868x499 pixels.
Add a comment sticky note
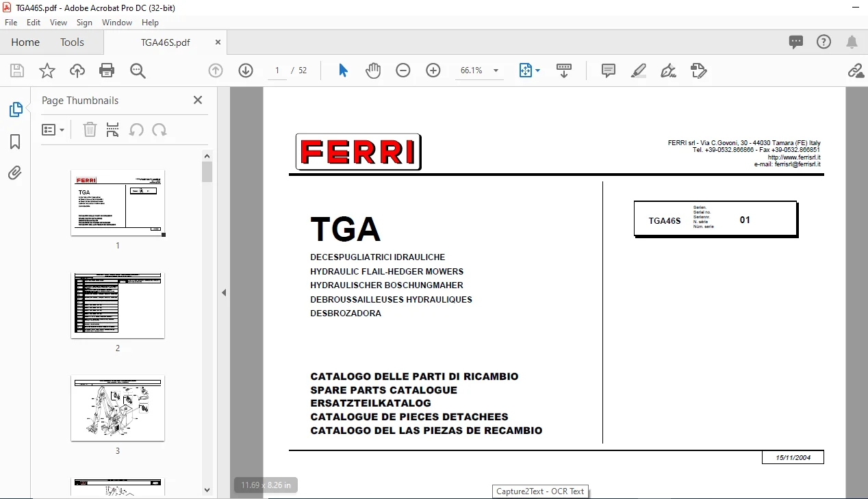(x=609, y=71)
